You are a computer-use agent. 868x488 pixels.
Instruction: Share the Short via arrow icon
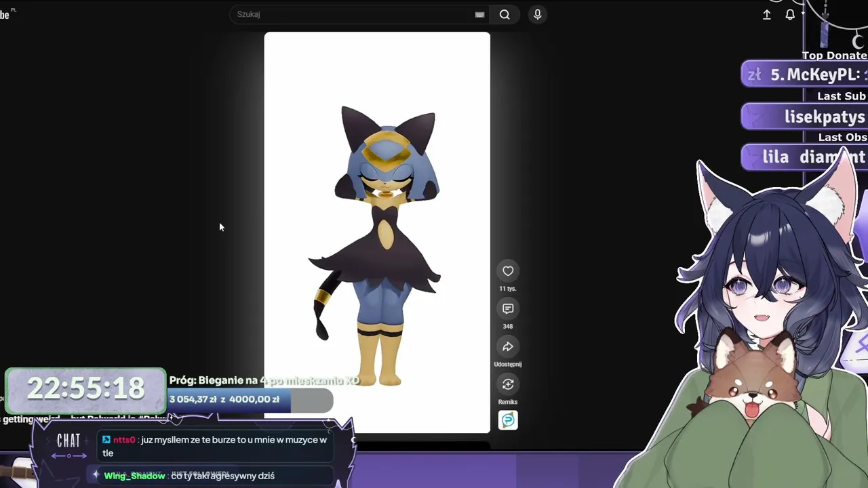click(508, 347)
